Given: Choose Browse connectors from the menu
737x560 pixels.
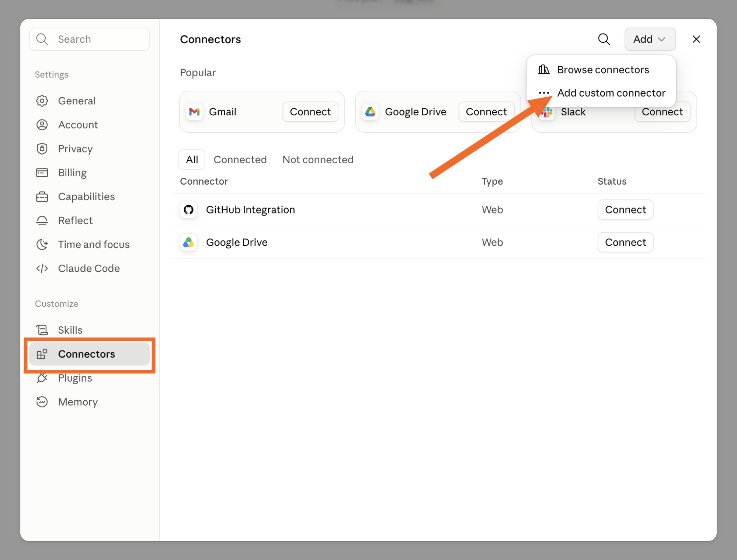Looking at the screenshot, I should [601, 70].
